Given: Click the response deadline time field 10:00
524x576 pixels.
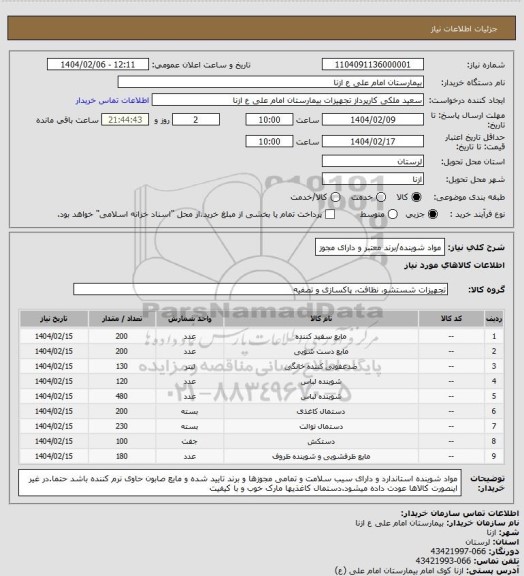Looking at the screenshot, I should 269,120.
